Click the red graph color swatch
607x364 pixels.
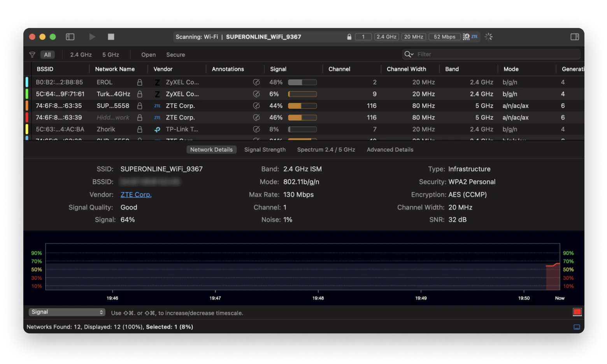tap(577, 312)
